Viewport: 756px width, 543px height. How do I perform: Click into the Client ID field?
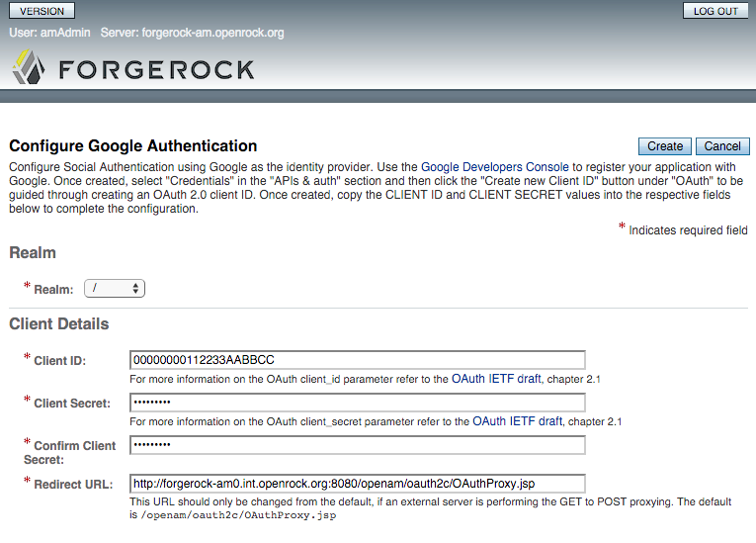point(358,360)
